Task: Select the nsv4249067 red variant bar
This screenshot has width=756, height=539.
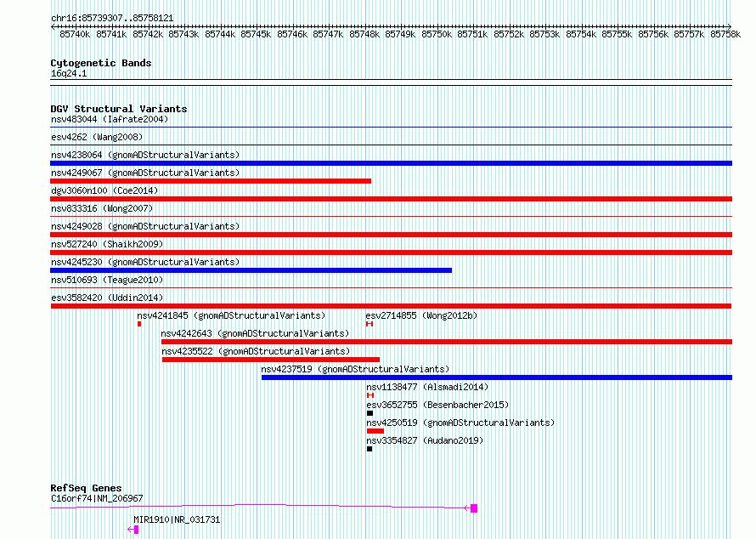Action: tap(211, 181)
